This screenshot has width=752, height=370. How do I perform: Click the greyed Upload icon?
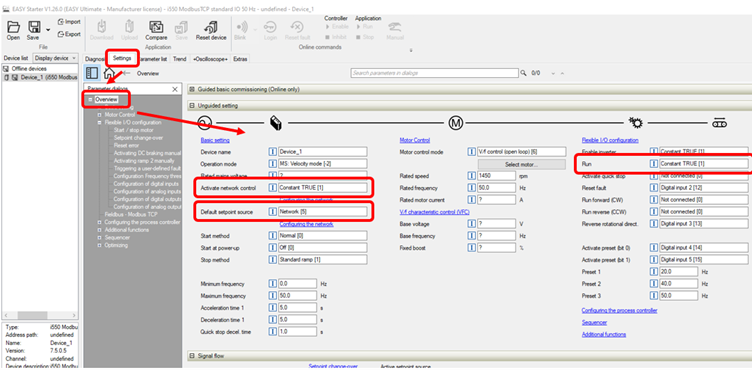129,30
